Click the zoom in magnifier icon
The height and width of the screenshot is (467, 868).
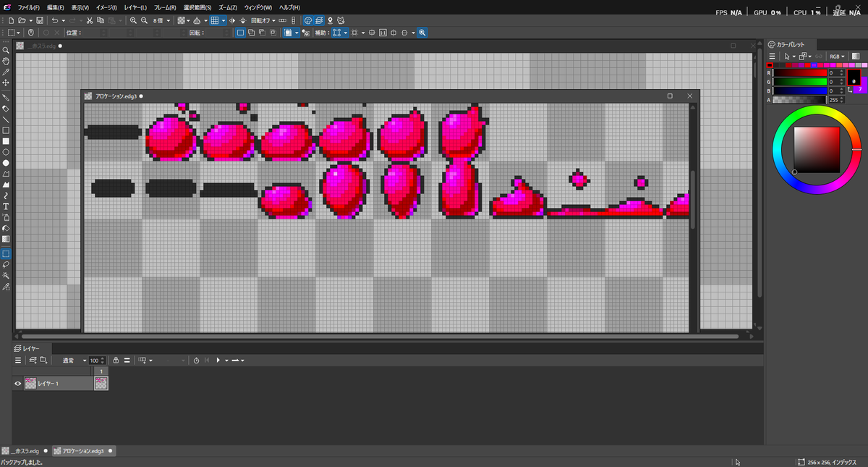pos(134,20)
